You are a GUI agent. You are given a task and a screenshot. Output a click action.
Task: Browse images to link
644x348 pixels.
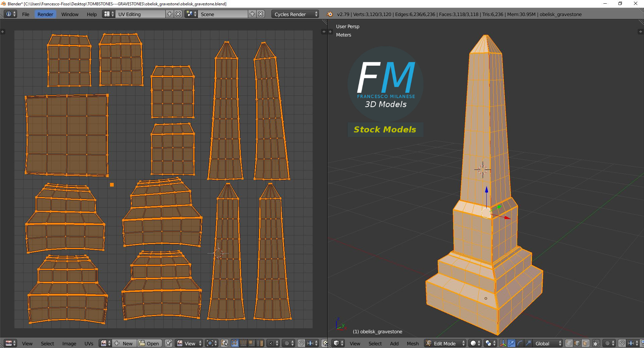tap(105, 343)
